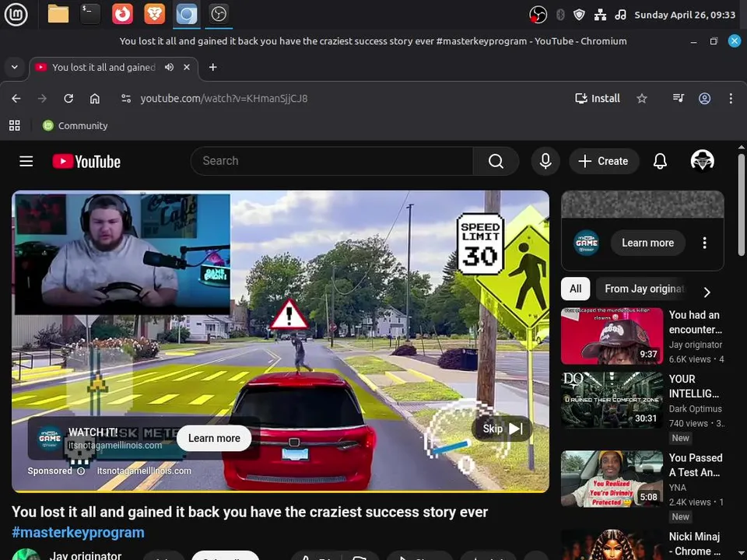This screenshot has height=560, width=747.
Task: View site information icon in address bar
Action: [x=126, y=99]
